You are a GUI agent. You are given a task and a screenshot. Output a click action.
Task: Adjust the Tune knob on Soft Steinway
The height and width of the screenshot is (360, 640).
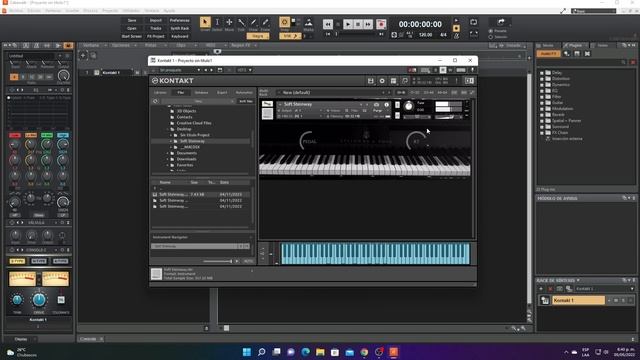point(409,107)
